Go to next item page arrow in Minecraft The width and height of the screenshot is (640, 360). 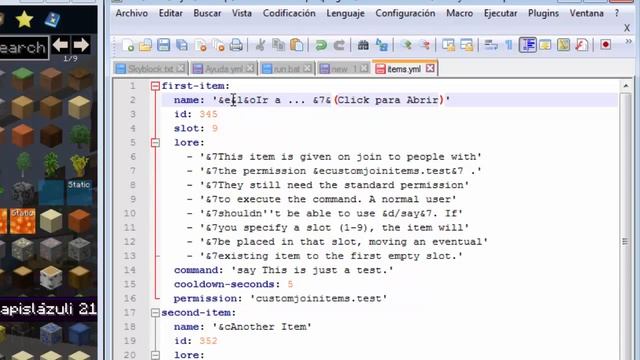(x=81, y=44)
